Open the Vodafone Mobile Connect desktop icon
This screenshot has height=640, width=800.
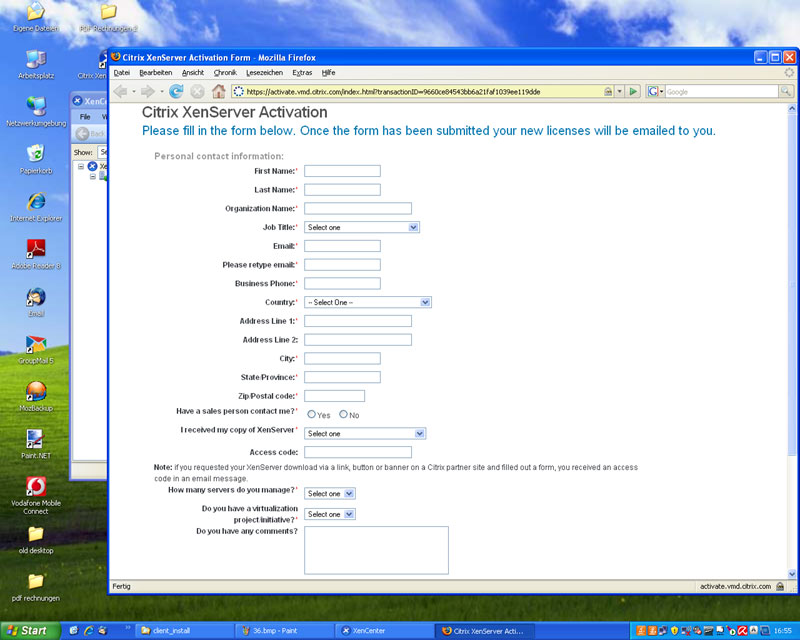pos(36,496)
